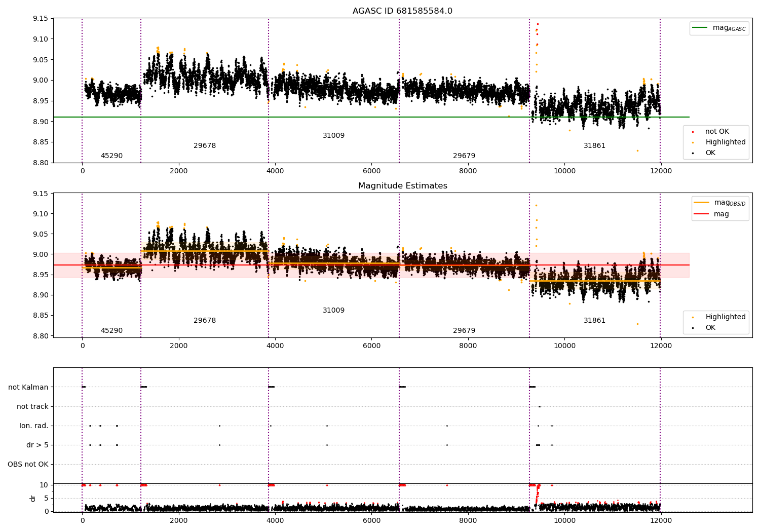The image size is (760, 532).
Task: Click OBSID label 31861 in the middle plot
Action: click(594, 321)
